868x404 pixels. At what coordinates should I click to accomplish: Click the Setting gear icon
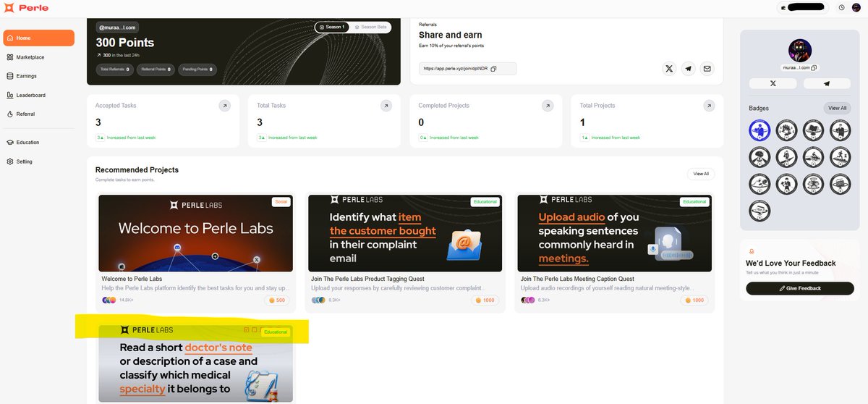(9, 161)
